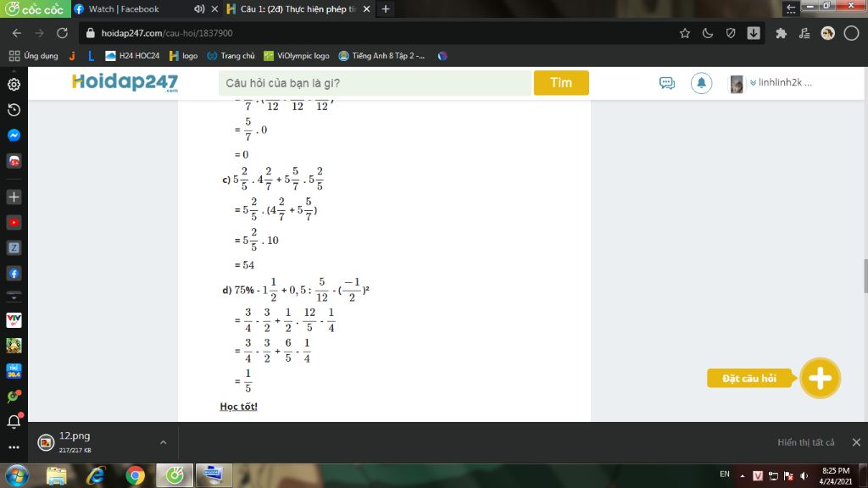The height and width of the screenshot is (488, 868).
Task: Open the logo bookmark
Action: (183, 56)
